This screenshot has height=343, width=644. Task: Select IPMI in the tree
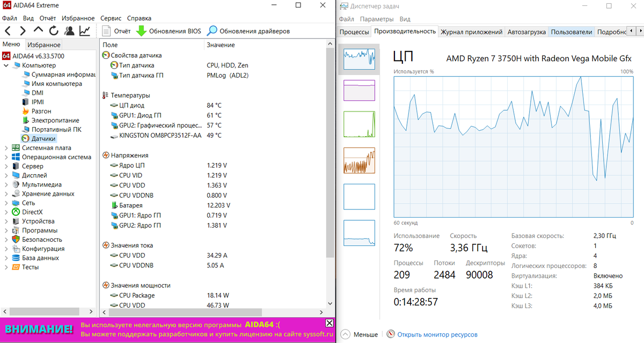click(x=33, y=102)
